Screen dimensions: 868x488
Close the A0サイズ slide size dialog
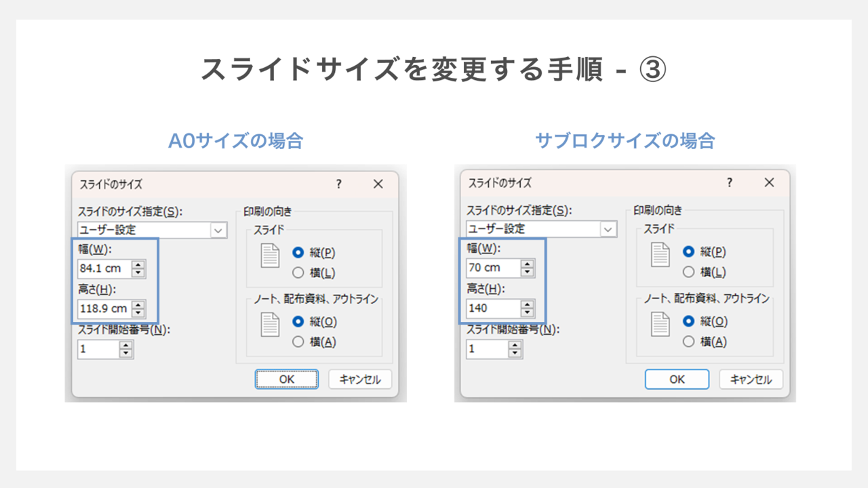click(378, 184)
